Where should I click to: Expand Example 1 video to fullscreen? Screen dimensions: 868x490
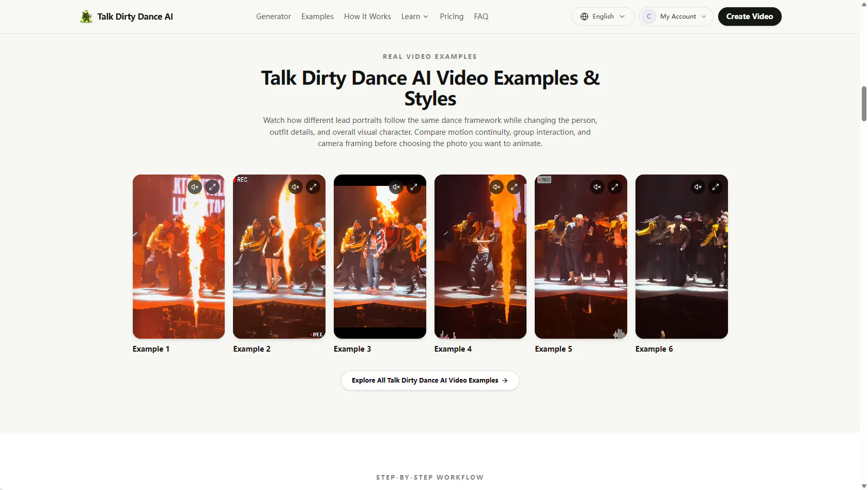212,187
